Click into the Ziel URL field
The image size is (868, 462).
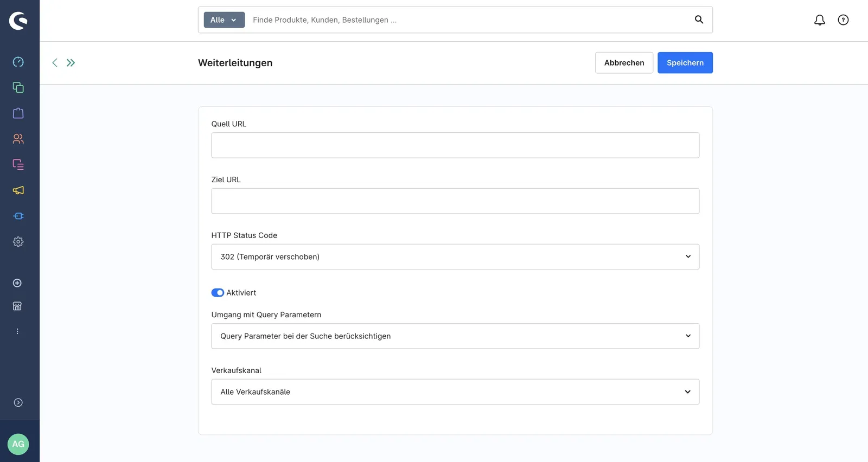[455, 201]
